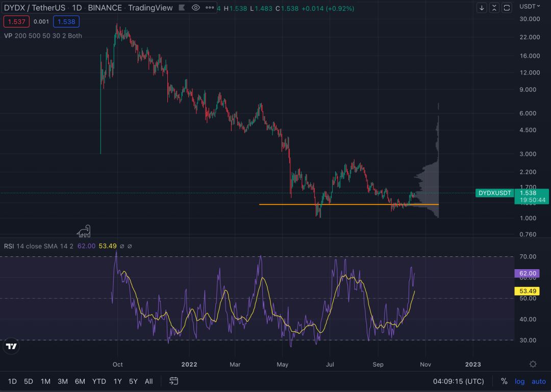Image resolution: width=551 pixels, height=392 pixels.
Task: Click the RSI 14 close SMA 14 2 legend
Action: (39, 246)
